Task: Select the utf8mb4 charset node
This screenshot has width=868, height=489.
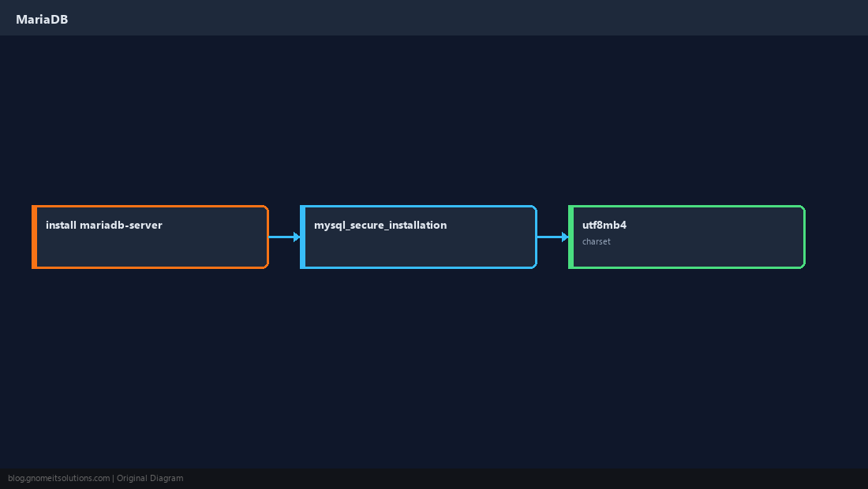Action: point(687,237)
